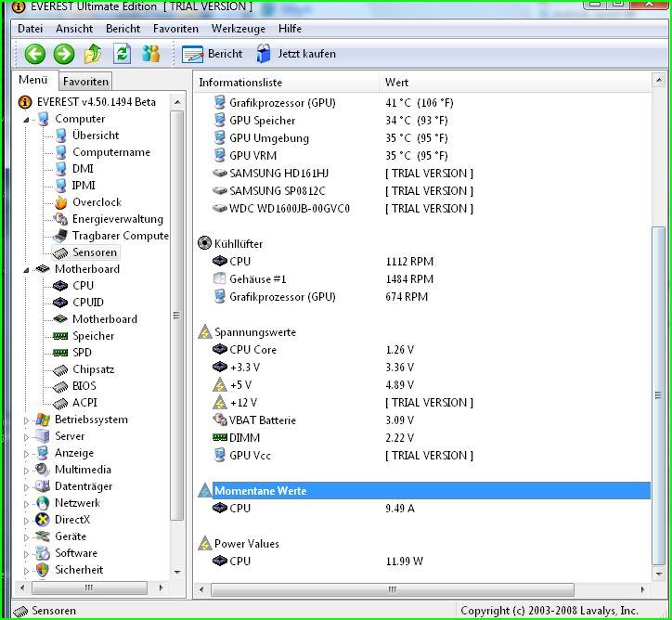Expand the Multimedia tree node
Screen dimensions: 672x620
pyautogui.click(x=26, y=471)
